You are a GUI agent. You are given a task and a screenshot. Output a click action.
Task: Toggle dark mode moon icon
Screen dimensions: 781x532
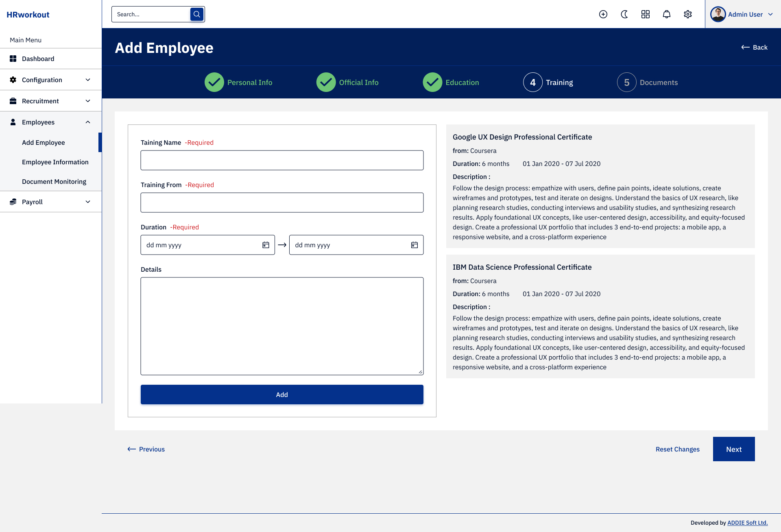[624, 14]
